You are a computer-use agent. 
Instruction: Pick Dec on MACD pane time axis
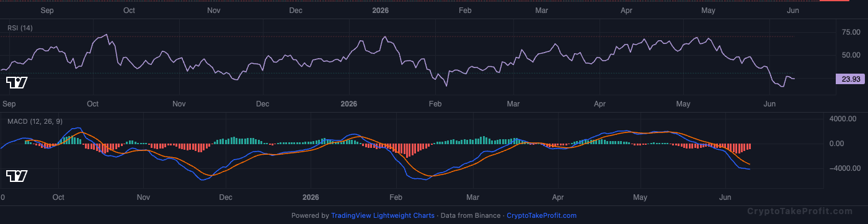pos(226,197)
